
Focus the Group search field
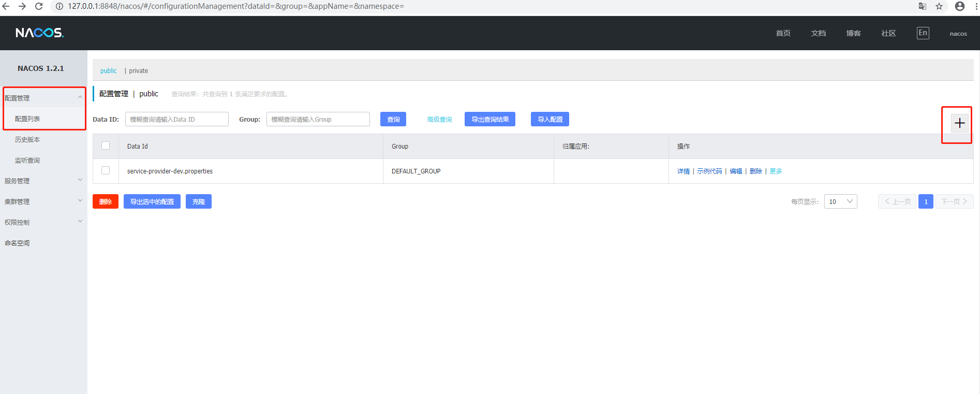[318, 119]
